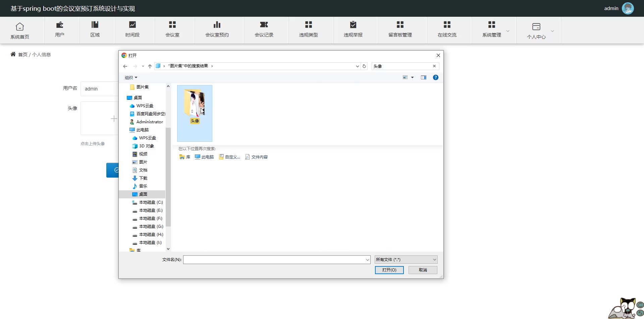Image resolution: width=644 pixels, height=319 pixels.
Task: Expand the 文件名 filename dropdown arrow
Action: pos(368,260)
